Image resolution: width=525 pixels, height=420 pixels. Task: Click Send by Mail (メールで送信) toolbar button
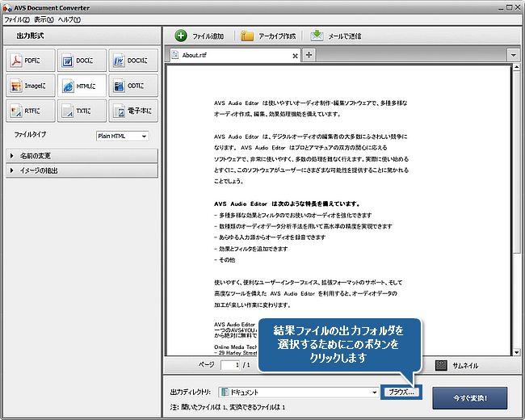pos(336,36)
